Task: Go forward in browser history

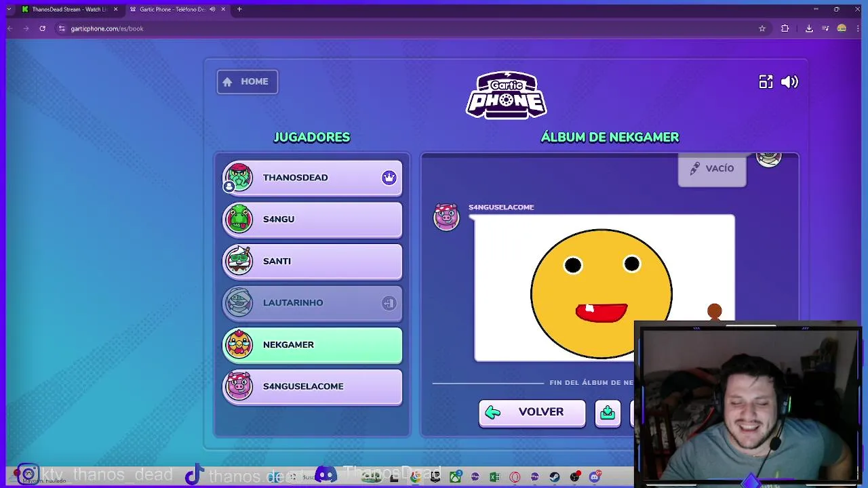Action: (26, 28)
